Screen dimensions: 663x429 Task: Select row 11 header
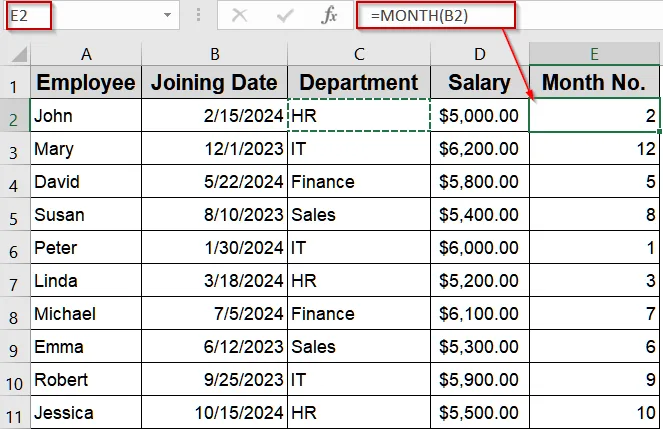(15, 412)
